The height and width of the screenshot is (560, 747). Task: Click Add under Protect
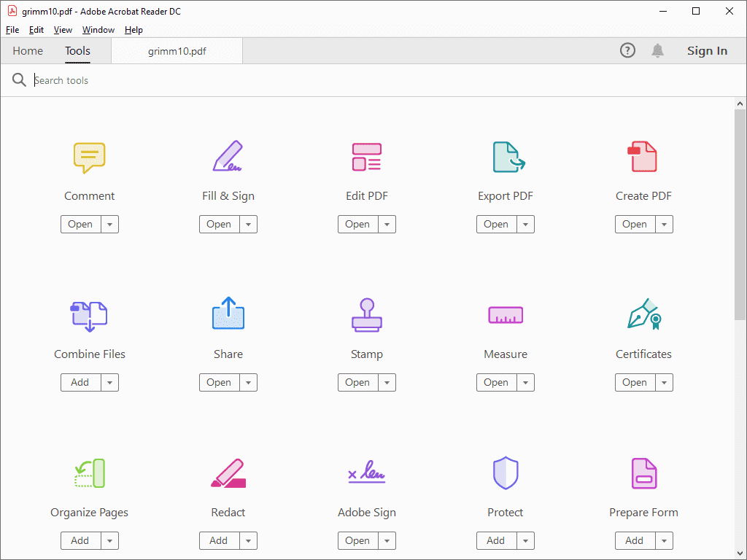496,540
